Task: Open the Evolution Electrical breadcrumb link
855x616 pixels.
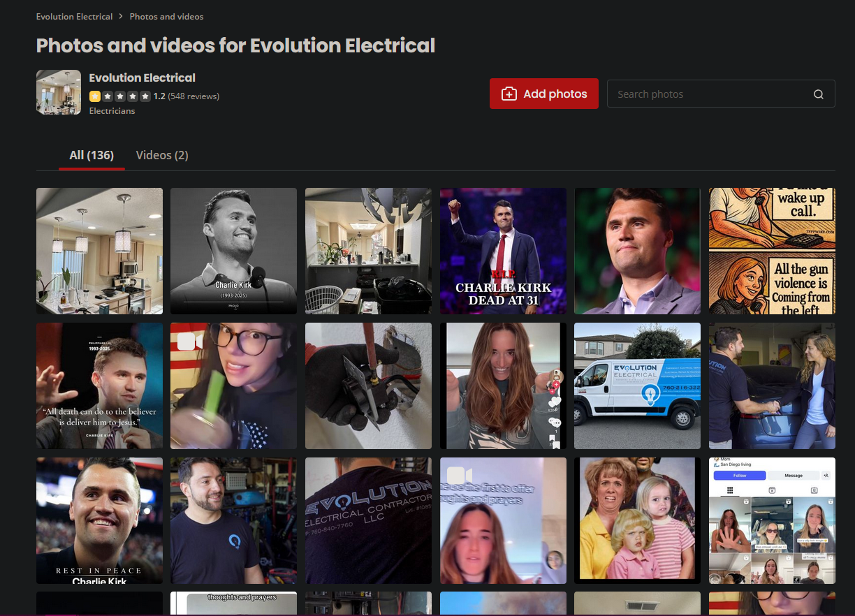Action: 74,16
